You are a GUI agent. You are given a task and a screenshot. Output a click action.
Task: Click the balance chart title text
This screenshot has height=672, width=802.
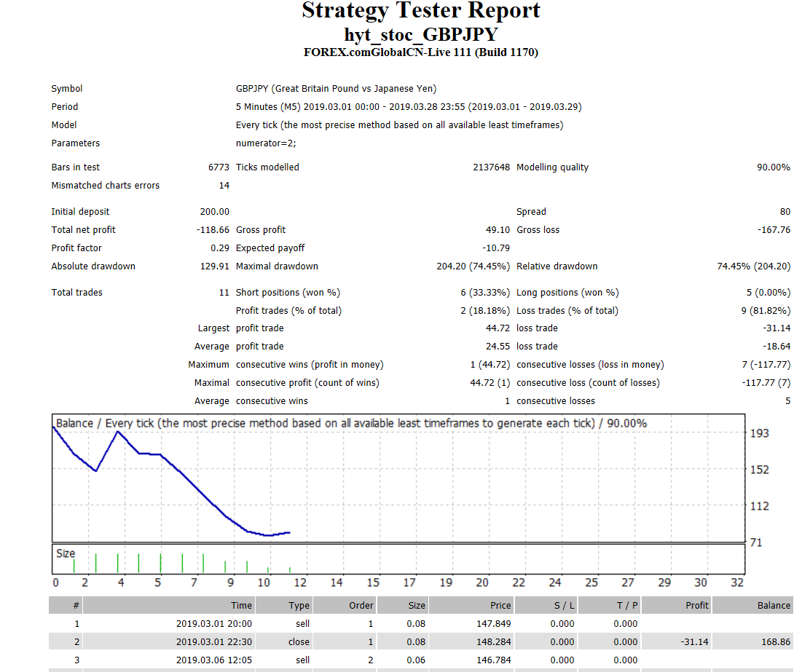click(351, 424)
